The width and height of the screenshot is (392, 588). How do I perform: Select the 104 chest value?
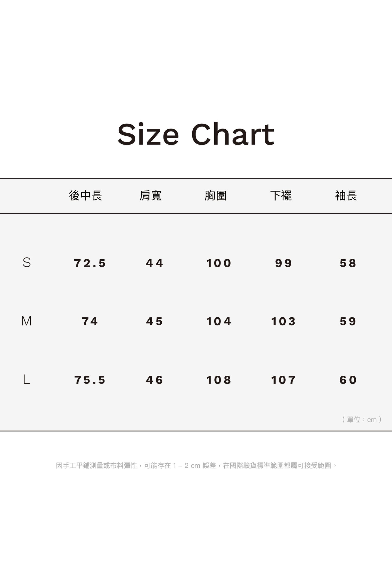[219, 321]
